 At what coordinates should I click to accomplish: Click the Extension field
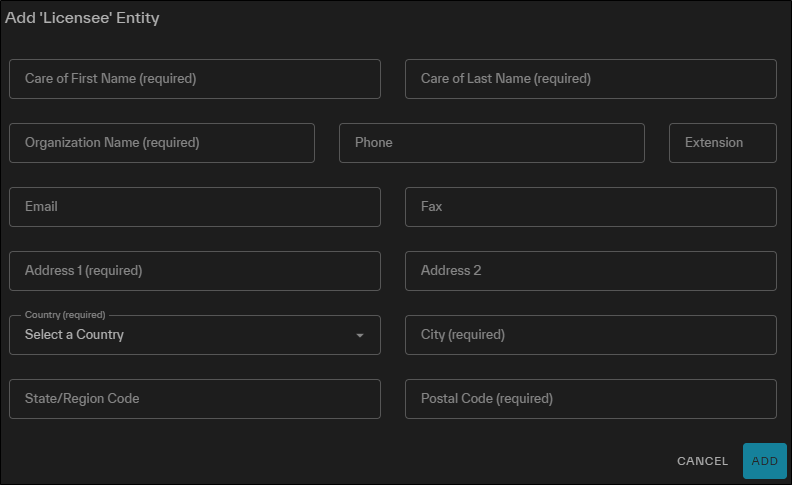(x=722, y=143)
